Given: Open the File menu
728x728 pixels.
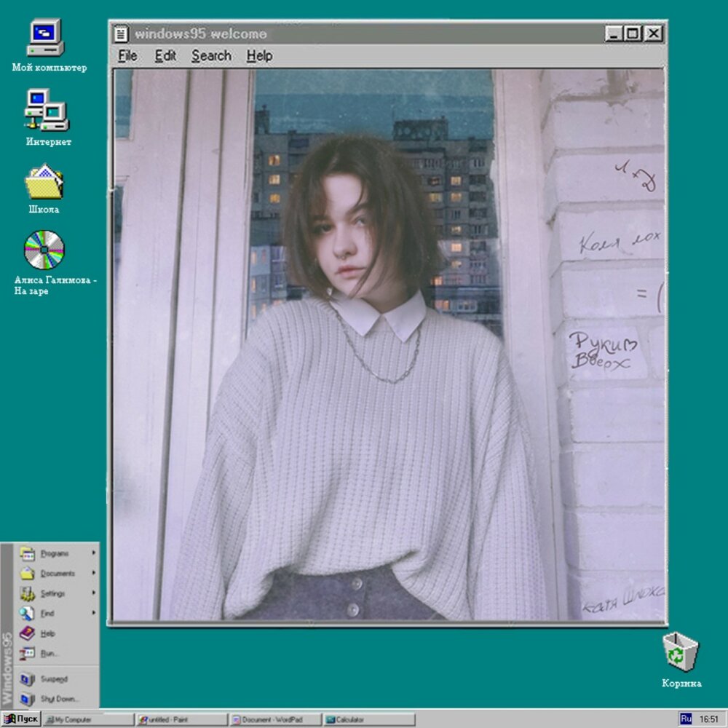Looking at the screenshot, I should [x=127, y=55].
